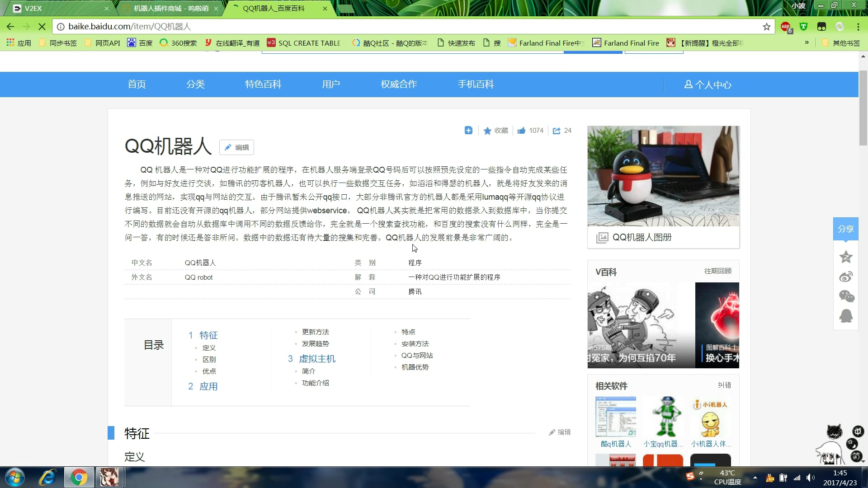
Task: Share to WeChat with floating icon
Action: 846,296
